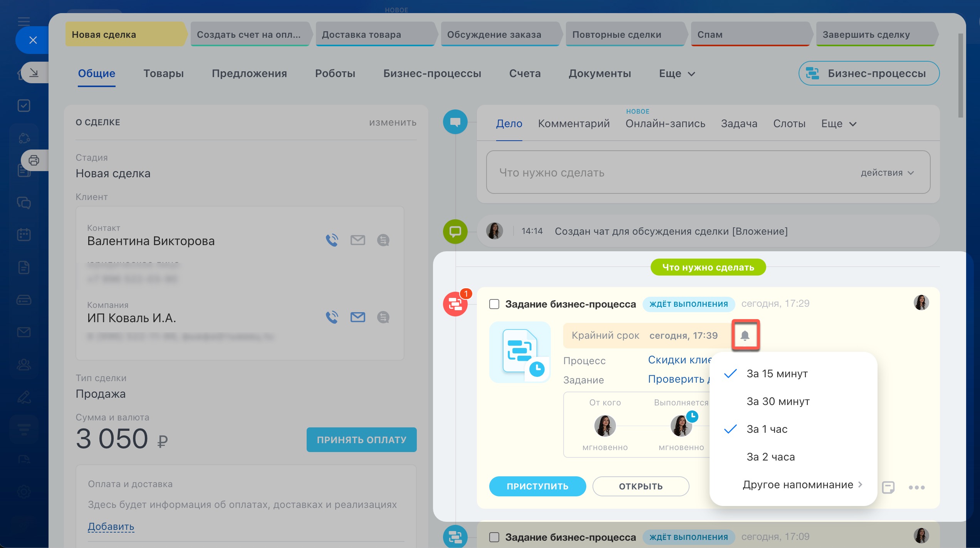Switch to the 'Роботы' tab

335,73
